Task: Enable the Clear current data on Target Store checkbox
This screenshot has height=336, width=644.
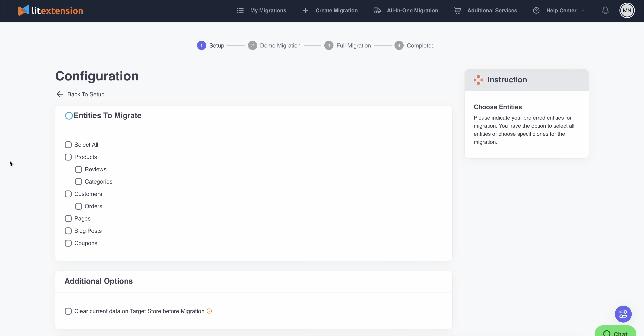Action: coord(68,311)
